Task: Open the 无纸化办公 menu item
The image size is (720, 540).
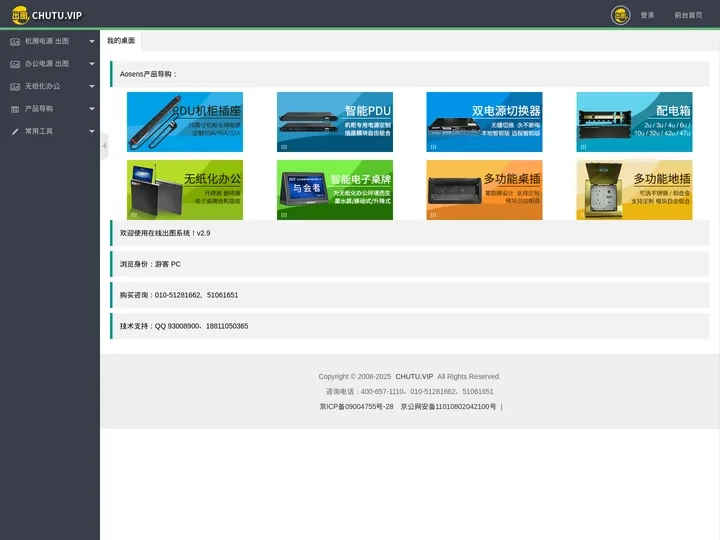Action: click(50, 86)
